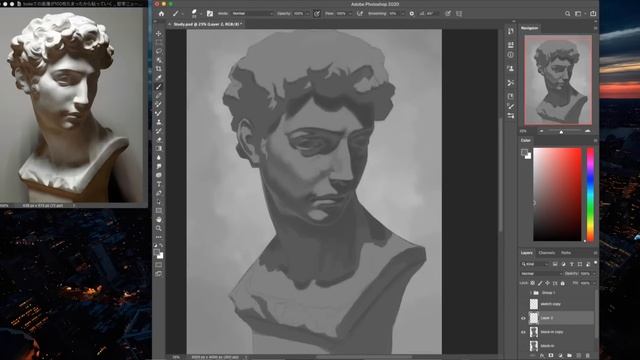Add a layer mask icon
This screenshot has height=360, width=640.
pos(551,356)
